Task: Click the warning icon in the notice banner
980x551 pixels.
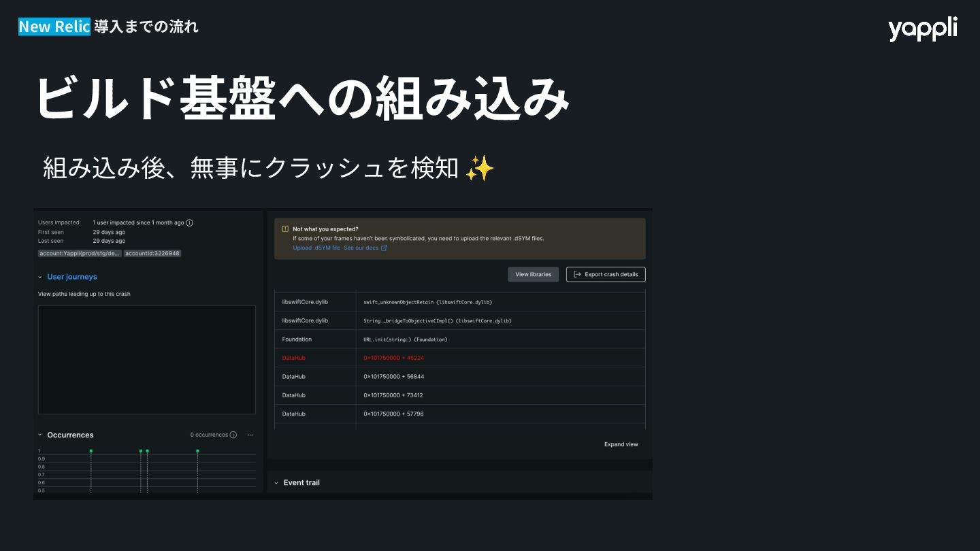Action: tap(285, 229)
